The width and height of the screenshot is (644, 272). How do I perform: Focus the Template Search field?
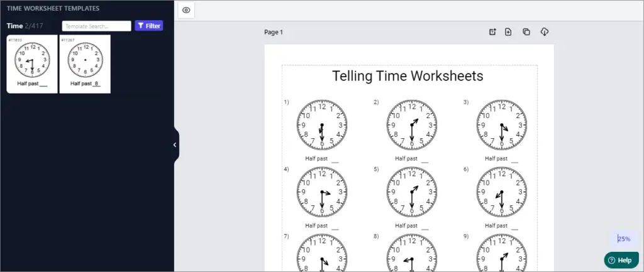[x=96, y=26]
